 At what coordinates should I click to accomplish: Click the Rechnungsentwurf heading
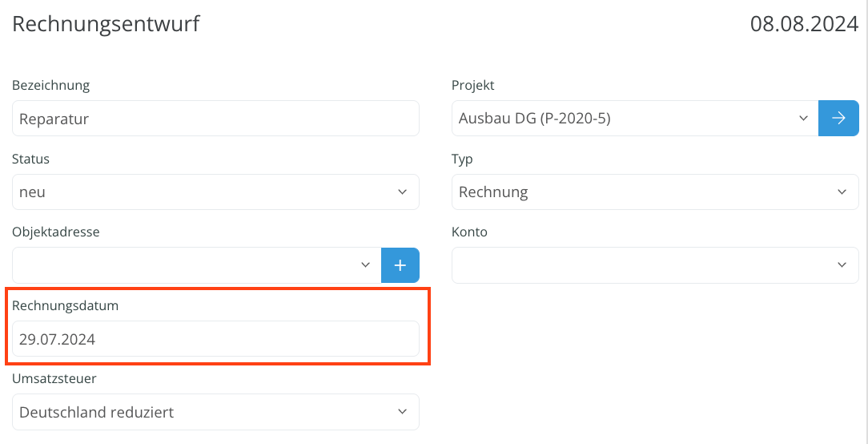[x=106, y=24]
